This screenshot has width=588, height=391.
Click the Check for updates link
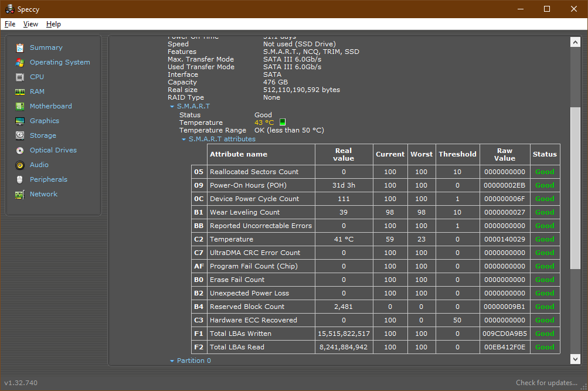(x=546, y=383)
